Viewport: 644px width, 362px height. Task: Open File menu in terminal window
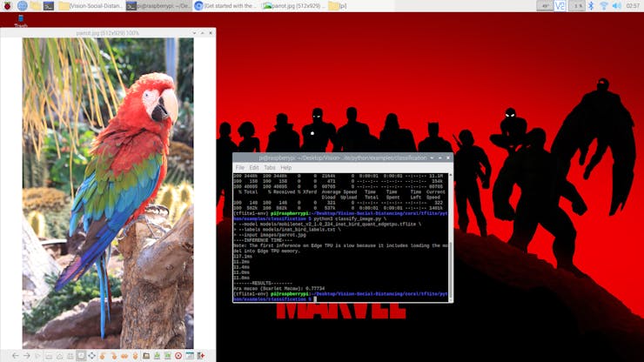(240, 168)
